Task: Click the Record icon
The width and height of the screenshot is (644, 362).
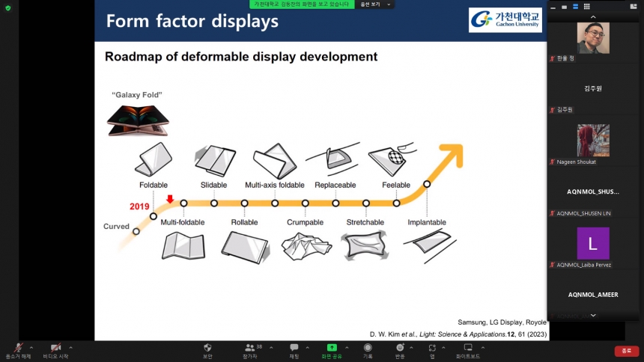Action: click(x=368, y=348)
